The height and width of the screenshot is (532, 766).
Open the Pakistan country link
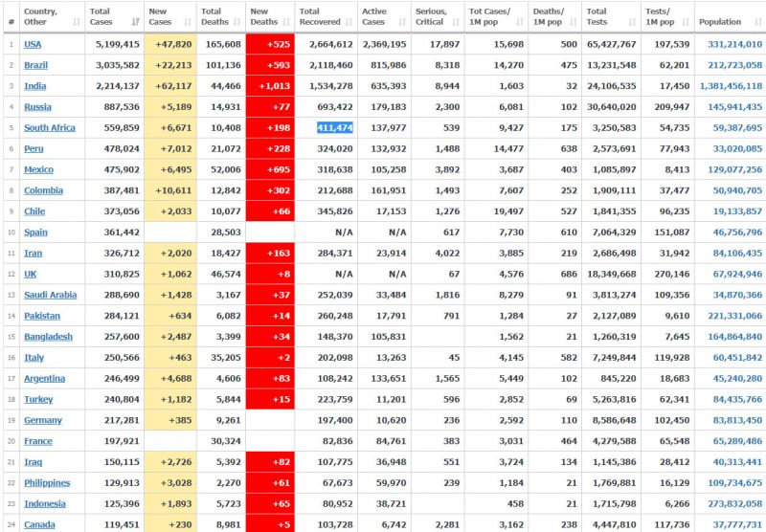[x=42, y=316]
